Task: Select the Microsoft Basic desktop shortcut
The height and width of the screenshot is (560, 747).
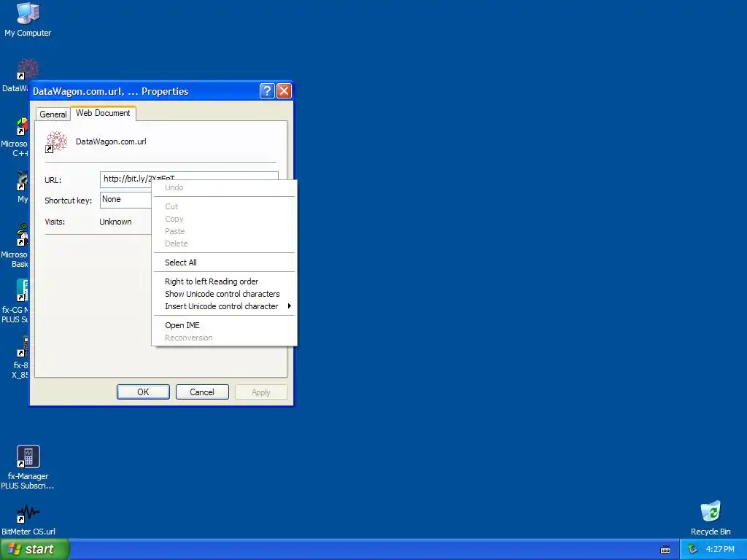Action: tap(22, 235)
